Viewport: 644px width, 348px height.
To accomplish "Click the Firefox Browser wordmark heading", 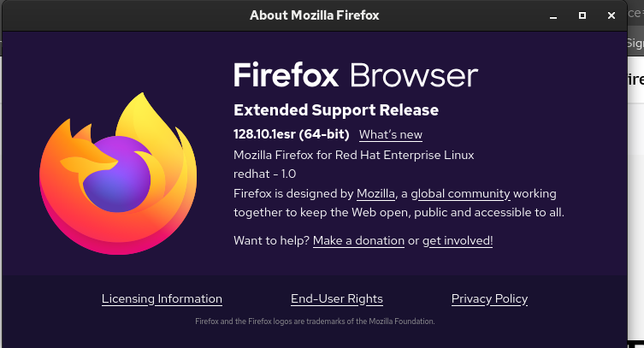I will click(356, 75).
